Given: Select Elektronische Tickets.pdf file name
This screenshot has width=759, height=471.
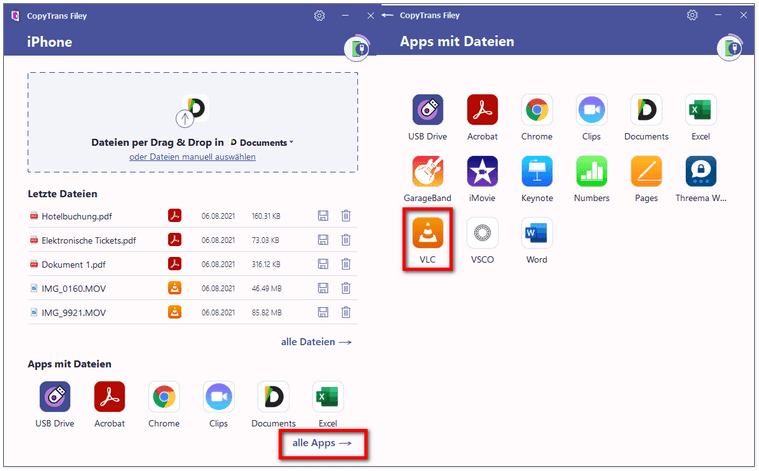Looking at the screenshot, I should coord(89,241).
